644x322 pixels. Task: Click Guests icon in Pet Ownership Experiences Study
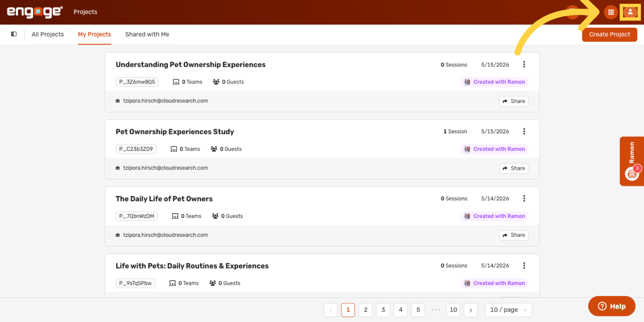click(214, 149)
